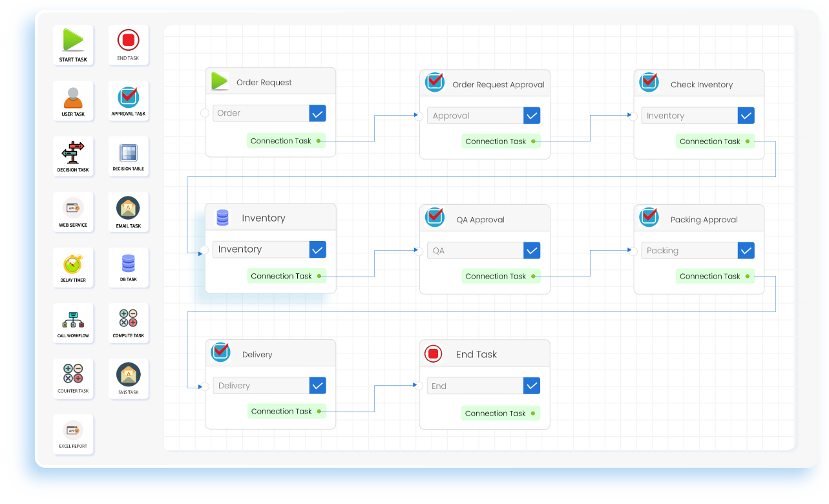829x504 pixels.
Task: Select the Start Task palette icon
Action: [73, 41]
